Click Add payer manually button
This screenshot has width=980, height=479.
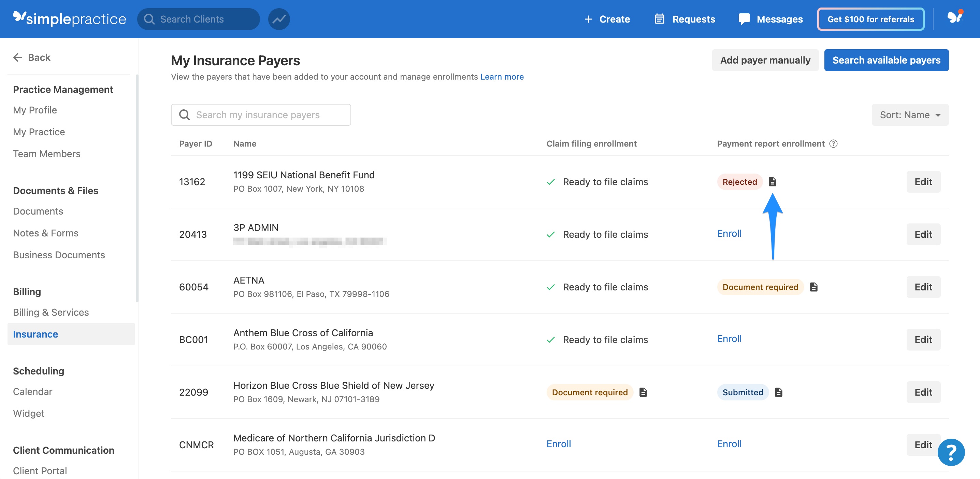pyautogui.click(x=765, y=60)
